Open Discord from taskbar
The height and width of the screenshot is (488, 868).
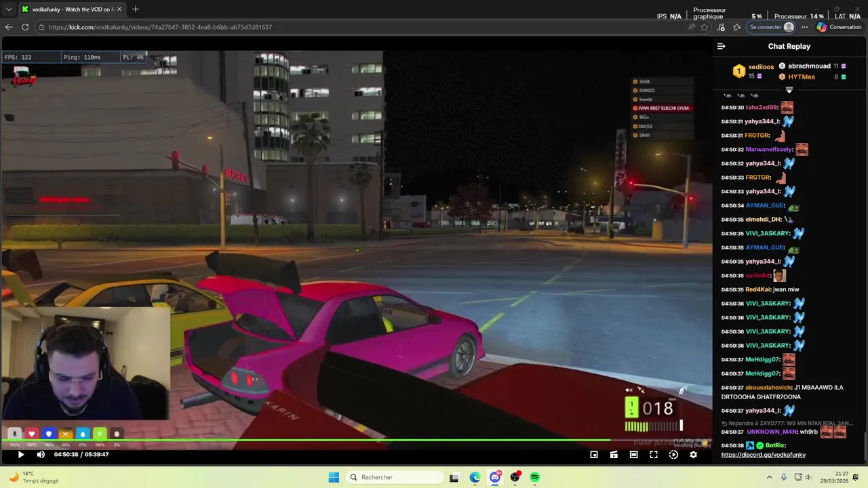click(x=495, y=477)
